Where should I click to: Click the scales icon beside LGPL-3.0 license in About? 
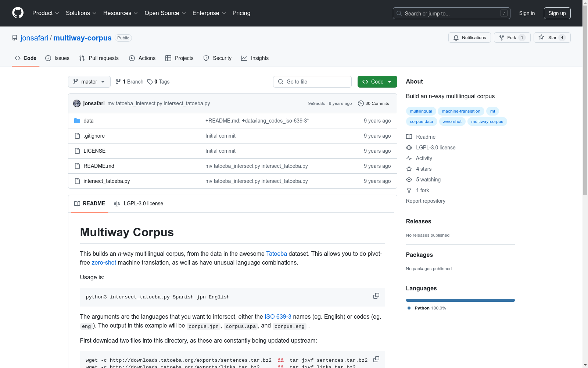pos(409,148)
